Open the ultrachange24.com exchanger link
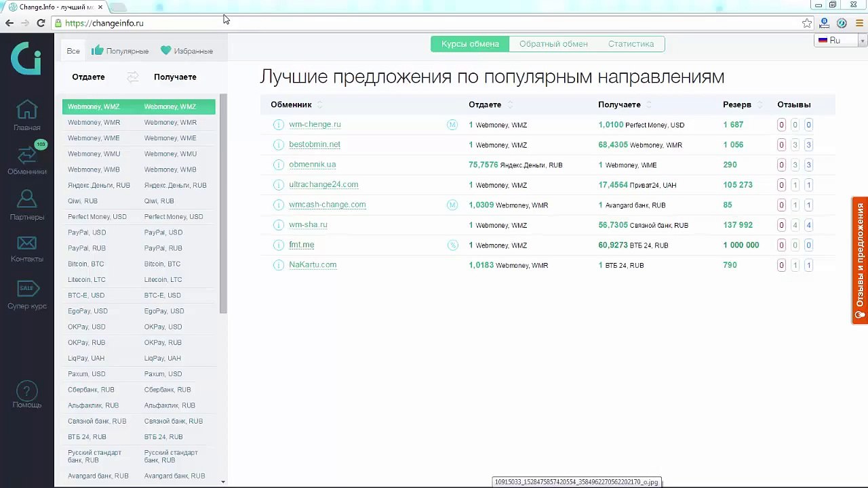This screenshot has width=868, height=488. 323,184
